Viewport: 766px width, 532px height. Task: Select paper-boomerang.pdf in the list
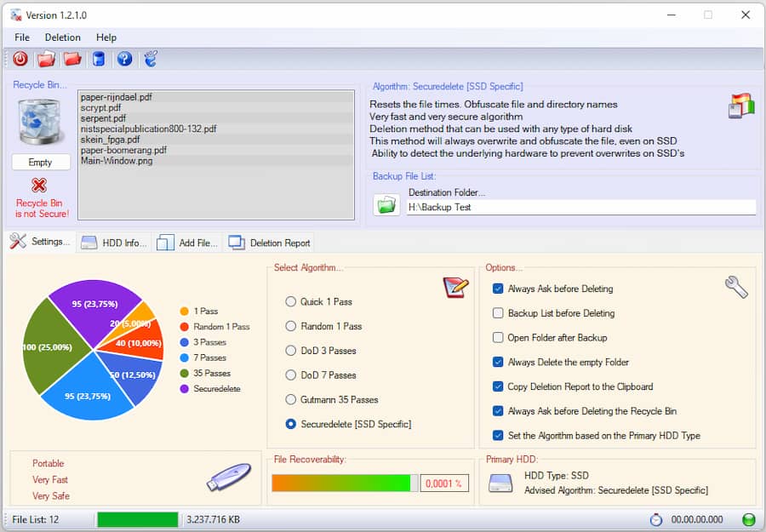tap(216, 150)
